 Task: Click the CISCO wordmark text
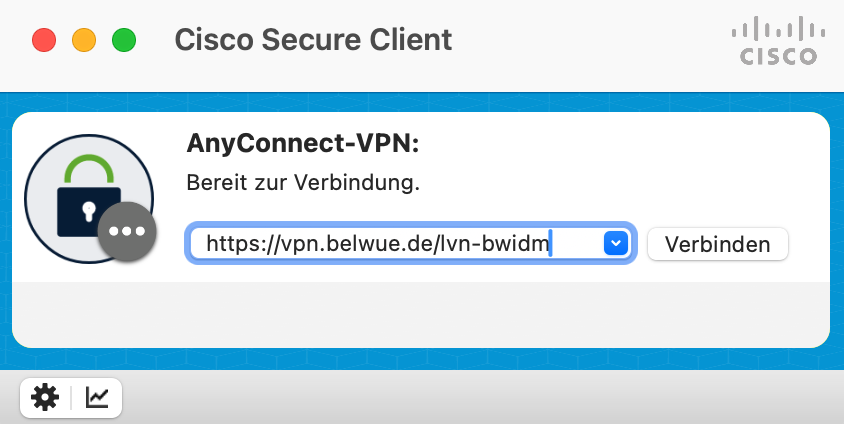coord(778,58)
